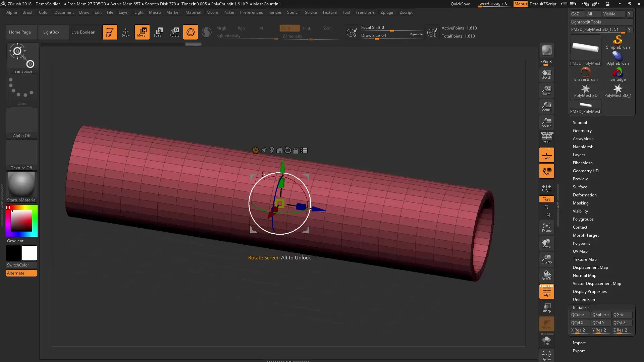Open the Transpose brush selector
The width and height of the screenshot is (644, 362).
pos(22,58)
